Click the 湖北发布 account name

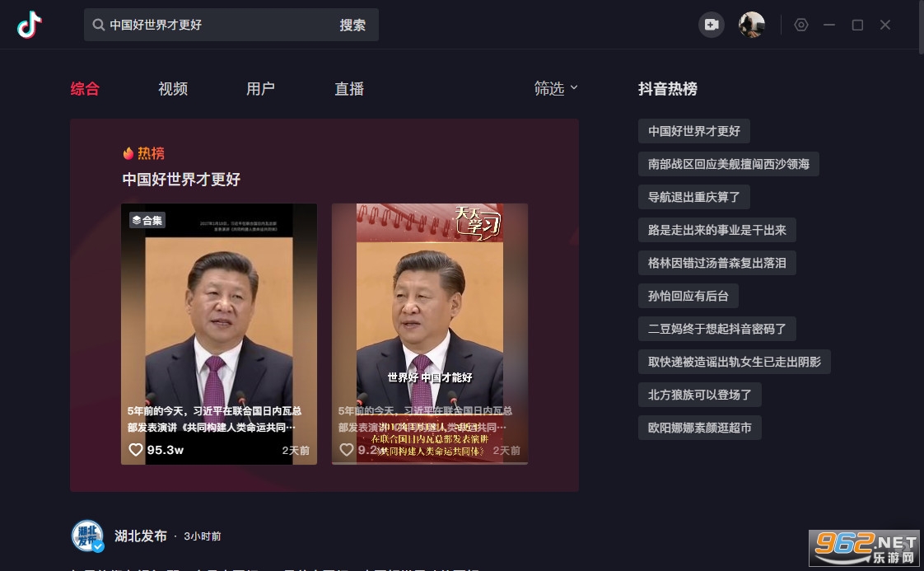[x=141, y=536]
